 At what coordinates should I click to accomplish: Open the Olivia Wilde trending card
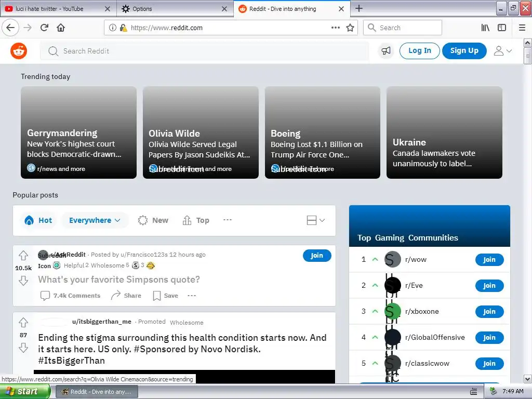[x=201, y=132]
